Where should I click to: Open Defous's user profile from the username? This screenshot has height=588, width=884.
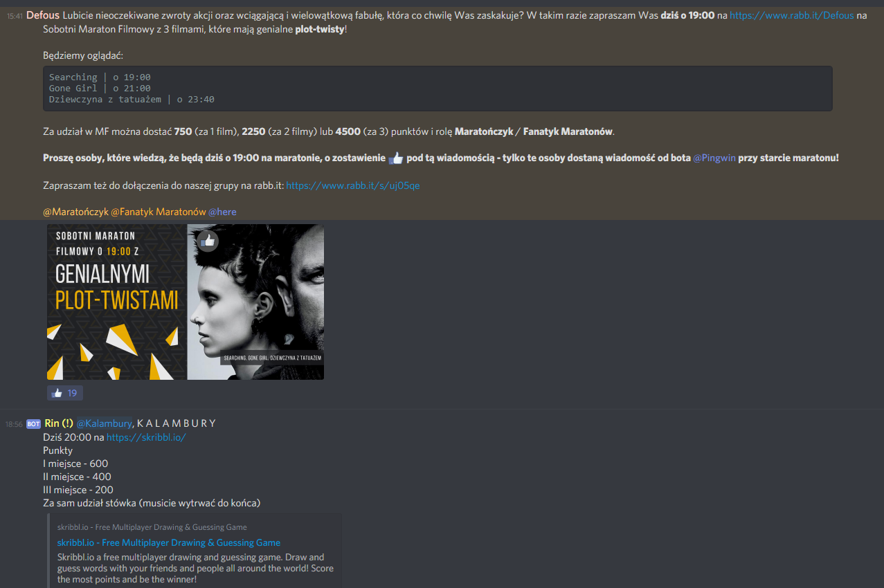(x=42, y=15)
